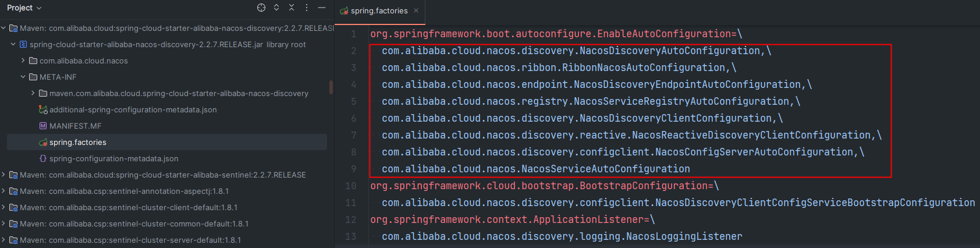Click NacosDiscoveryAutoConfiguration on line 2
Viewport: 980px width, 248px height.
pos(670,51)
